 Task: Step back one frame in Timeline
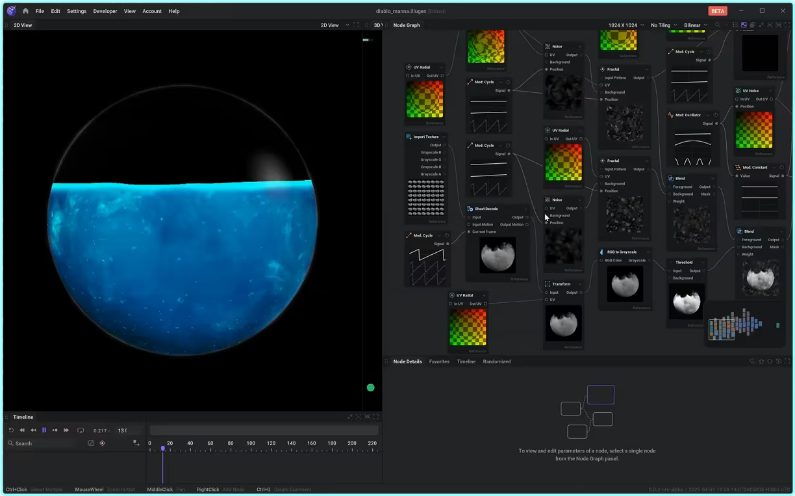point(33,430)
